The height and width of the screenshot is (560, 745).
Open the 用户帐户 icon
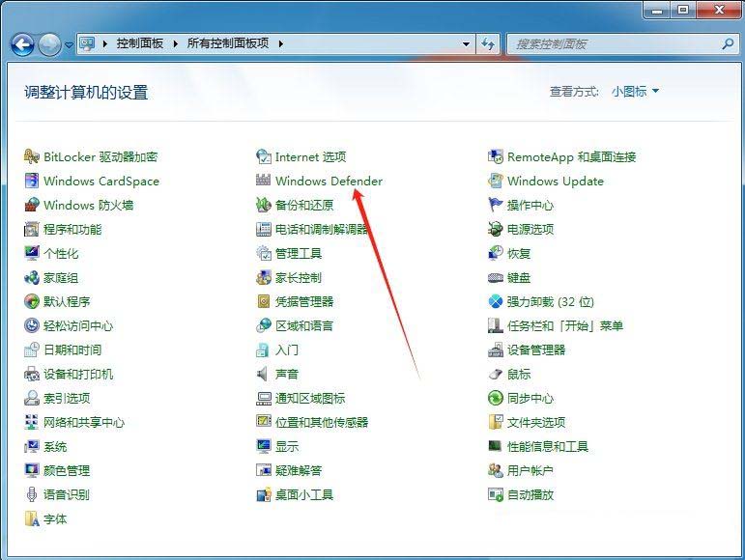click(496, 471)
